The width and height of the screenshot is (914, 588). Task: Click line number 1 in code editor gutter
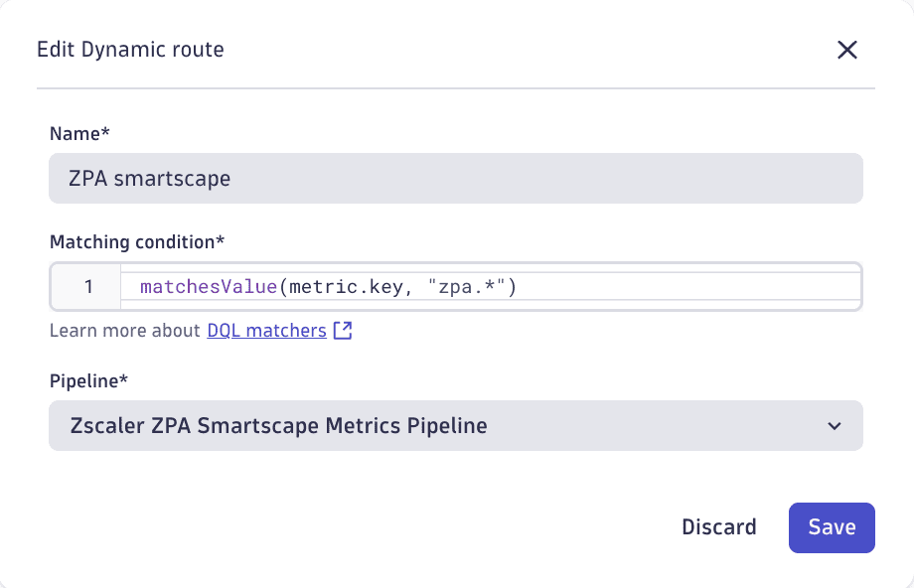pos(88,287)
